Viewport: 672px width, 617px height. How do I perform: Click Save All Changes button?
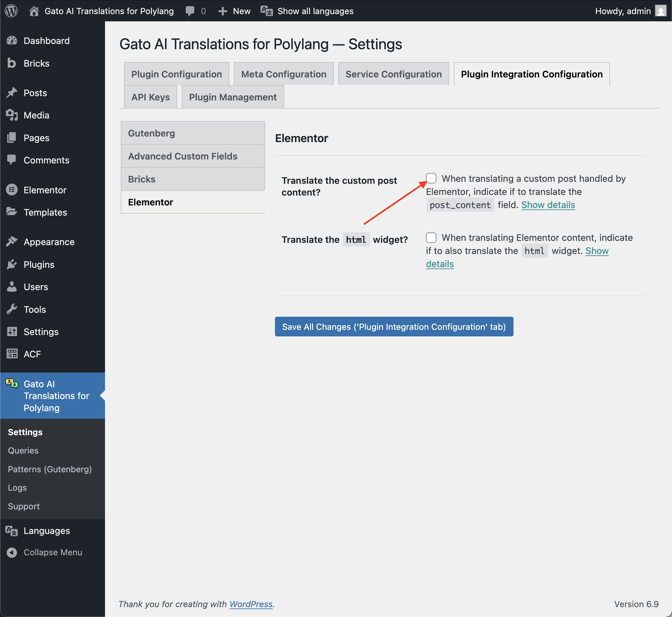tap(394, 327)
